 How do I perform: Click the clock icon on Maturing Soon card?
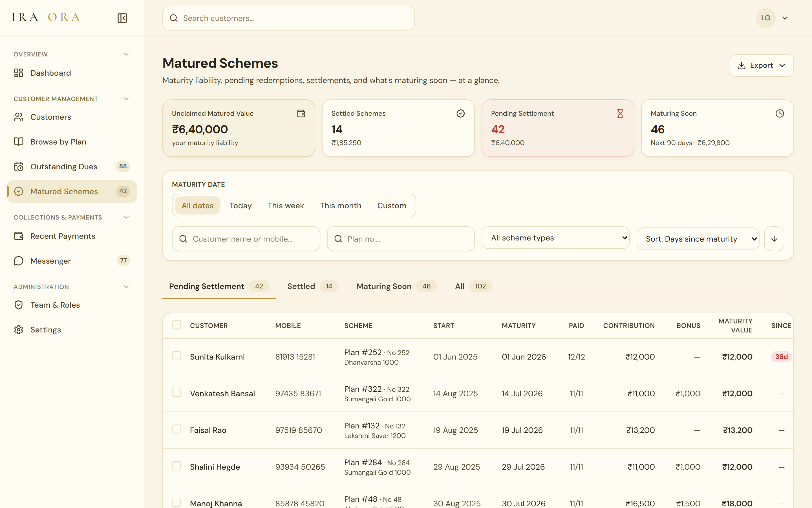(x=780, y=113)
